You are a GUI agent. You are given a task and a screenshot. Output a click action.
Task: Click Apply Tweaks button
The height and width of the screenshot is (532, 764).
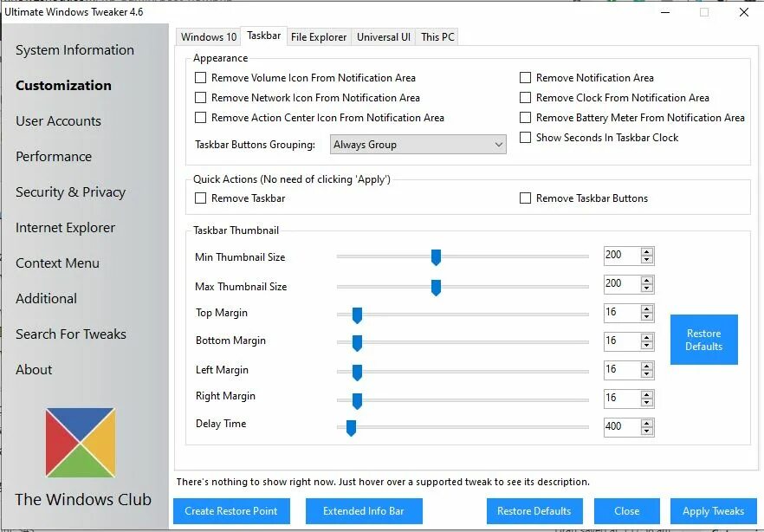click(714, 511)
